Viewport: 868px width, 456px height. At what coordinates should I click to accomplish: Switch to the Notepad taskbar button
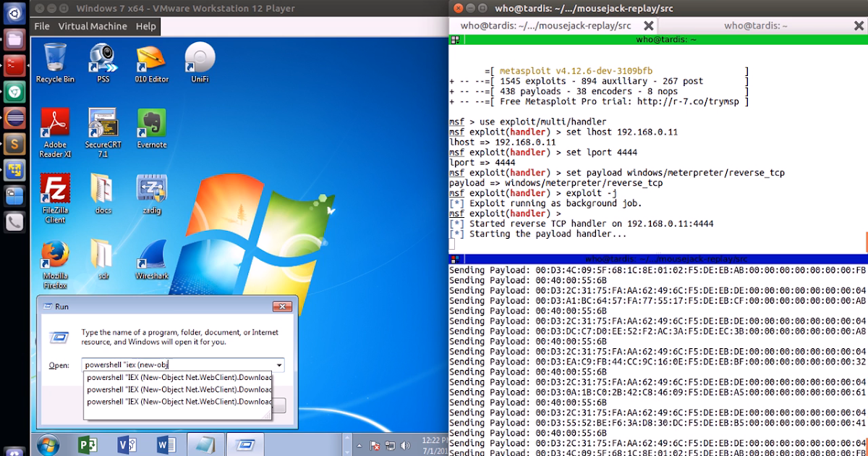point(205,444)
